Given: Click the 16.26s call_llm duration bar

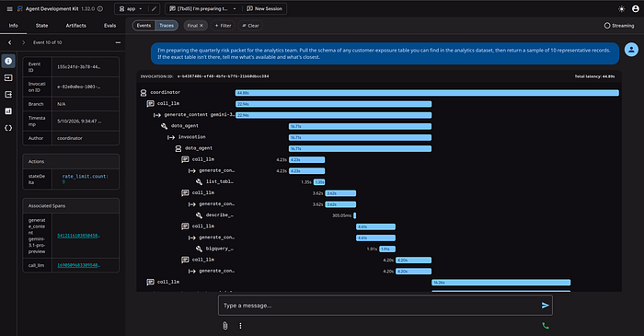Looking at the screenshot, I should click(x=501, y=283).
